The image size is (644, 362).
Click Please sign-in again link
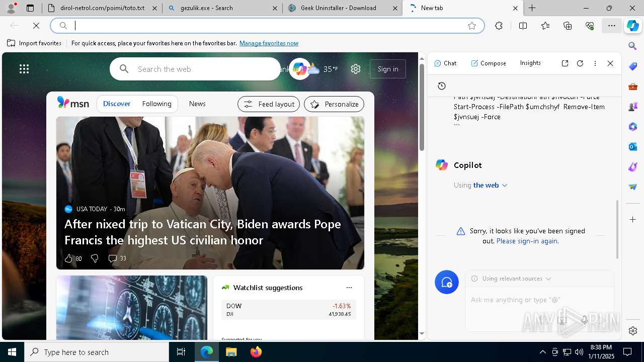[527, 241]
